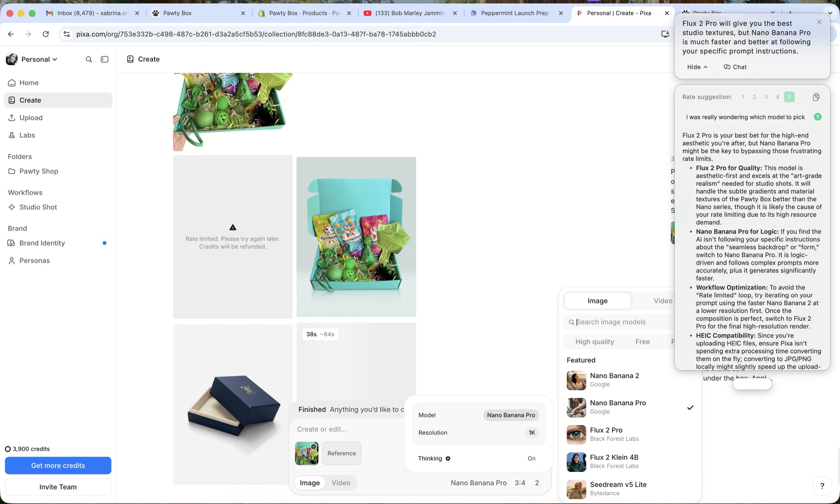Switch prompt mode to Video
The image size is (840, 504).
coord(341,483)
